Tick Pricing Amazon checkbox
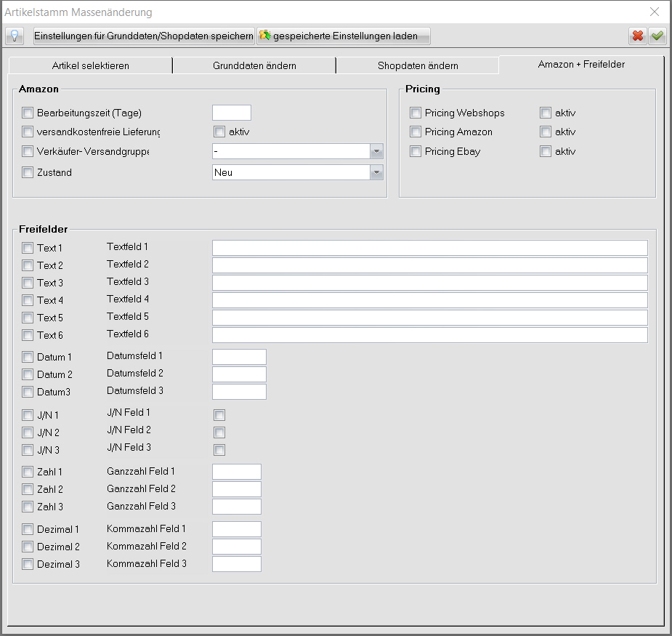The height and width of the screenshot is (636, 672). click(416, 132)
